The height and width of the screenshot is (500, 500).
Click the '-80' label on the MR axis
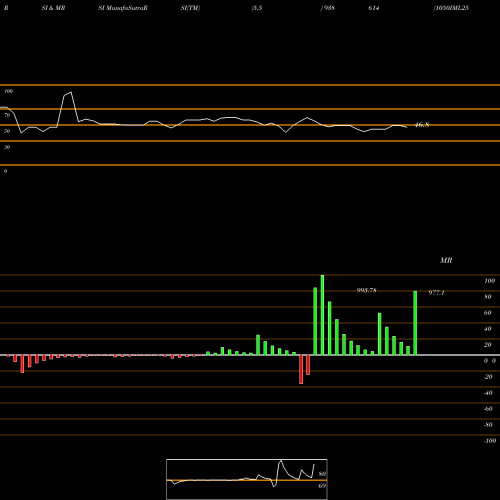(488, 425)
